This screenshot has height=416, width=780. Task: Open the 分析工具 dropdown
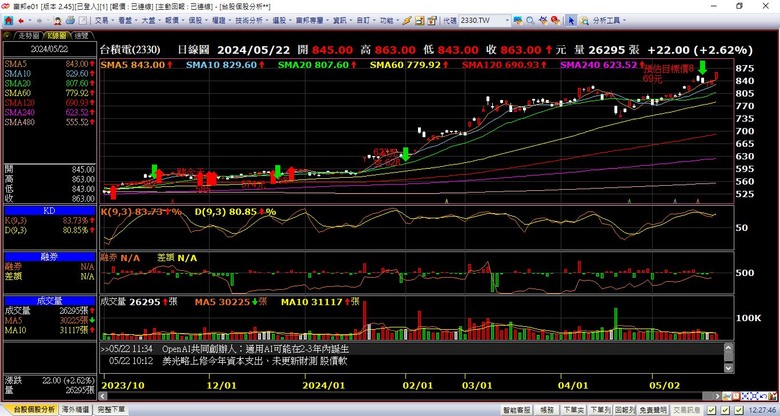pos(608,21)
